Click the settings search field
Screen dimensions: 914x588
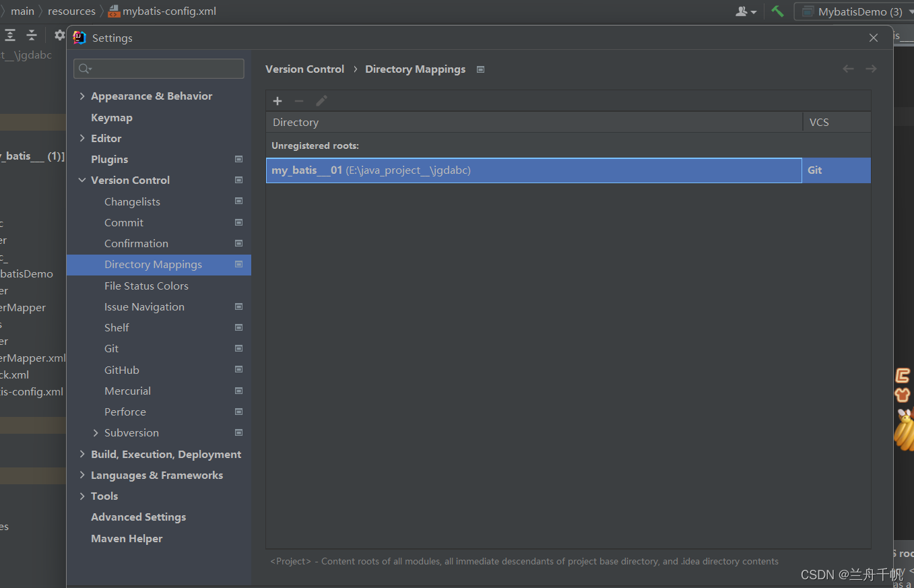[x=159, y=69]
